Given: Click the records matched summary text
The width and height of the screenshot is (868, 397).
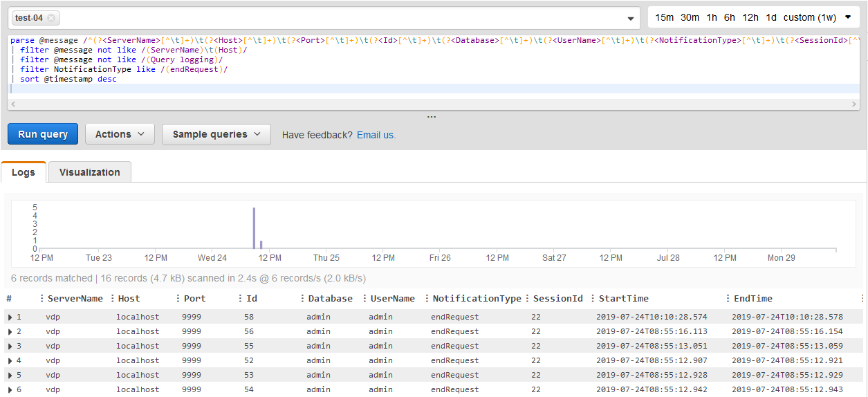Looking at the screenshot, I should coord(188,278).
